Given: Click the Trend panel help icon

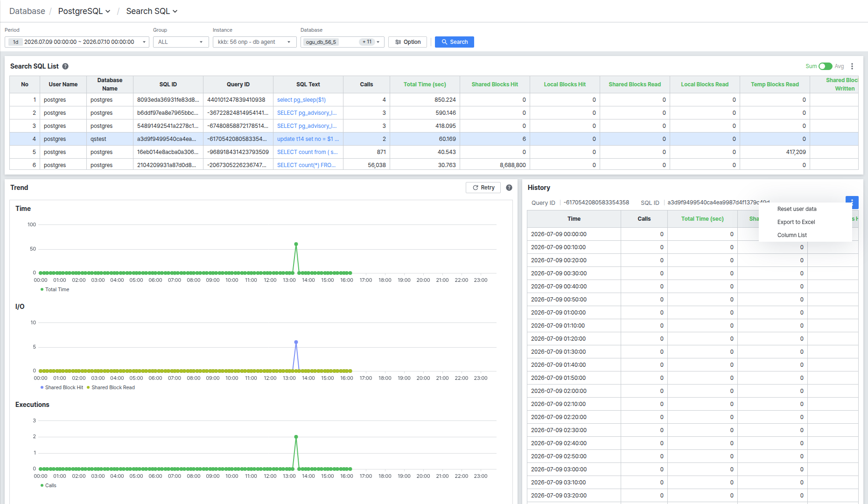Looking at the screenshot, I should (x=509, y=188).
